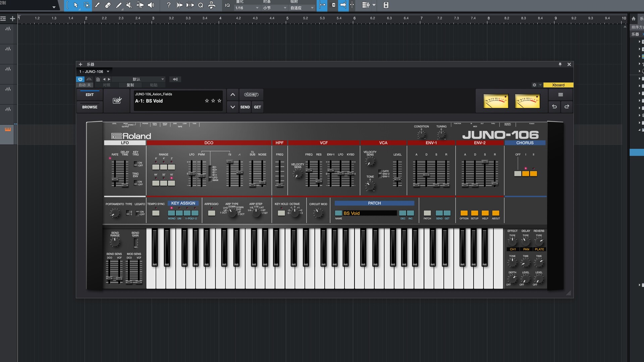Add instrument with plus in window header
Image resolution: width=644 pixels, height=362 pixels.
coord(80,64)
